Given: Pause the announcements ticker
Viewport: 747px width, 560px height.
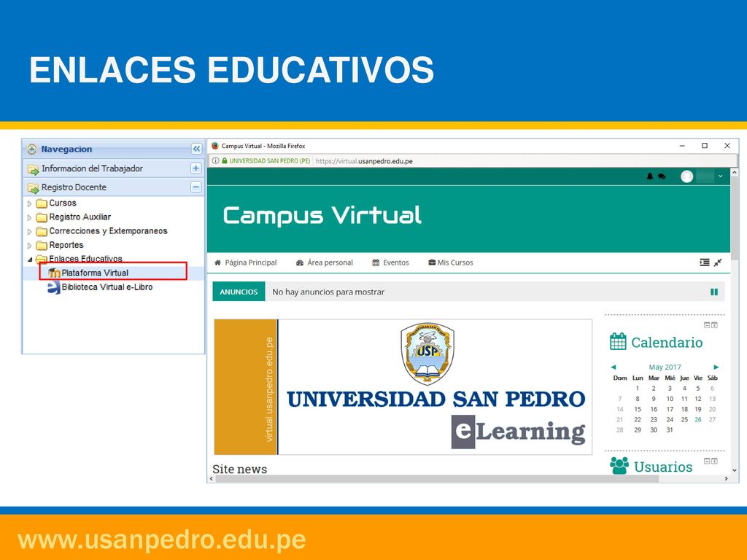Looking at the screenshot, I should [x=714, y=292].
